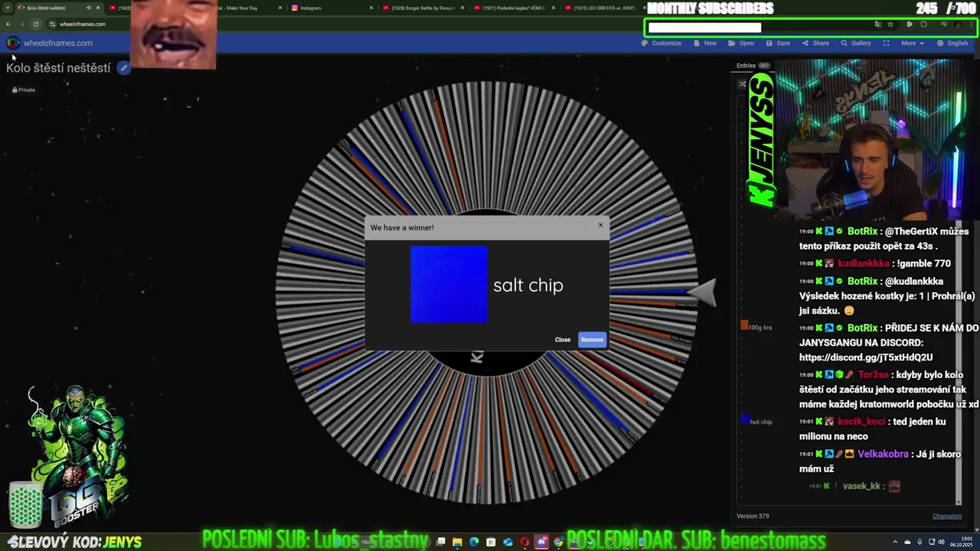
Task: Click the wheelofnames.com logo icon
Action: [13, 43]
